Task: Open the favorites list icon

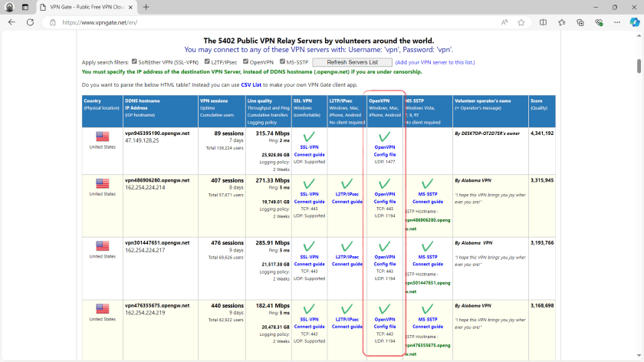Action: click(x=561, y=22)
